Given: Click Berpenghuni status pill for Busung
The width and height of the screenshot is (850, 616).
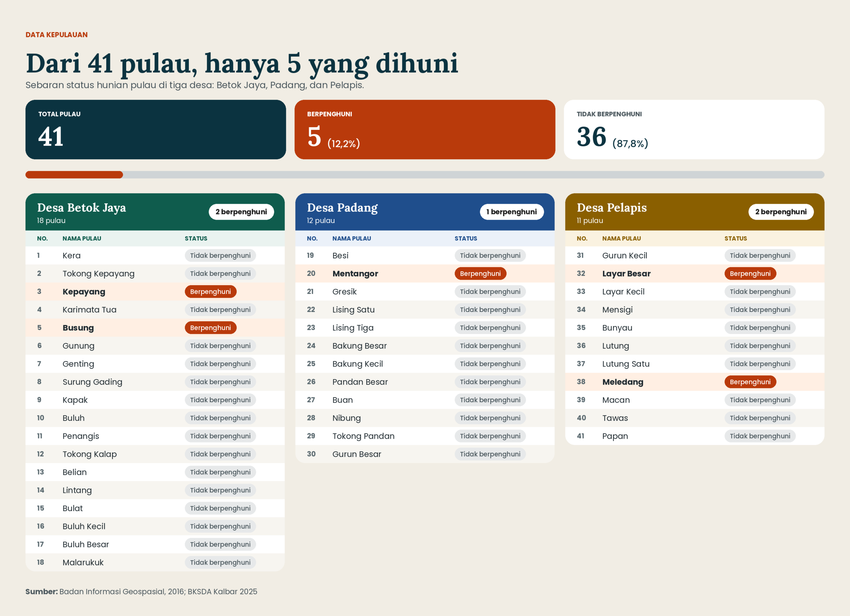Looking at the screenshot, I should [211, 328].
